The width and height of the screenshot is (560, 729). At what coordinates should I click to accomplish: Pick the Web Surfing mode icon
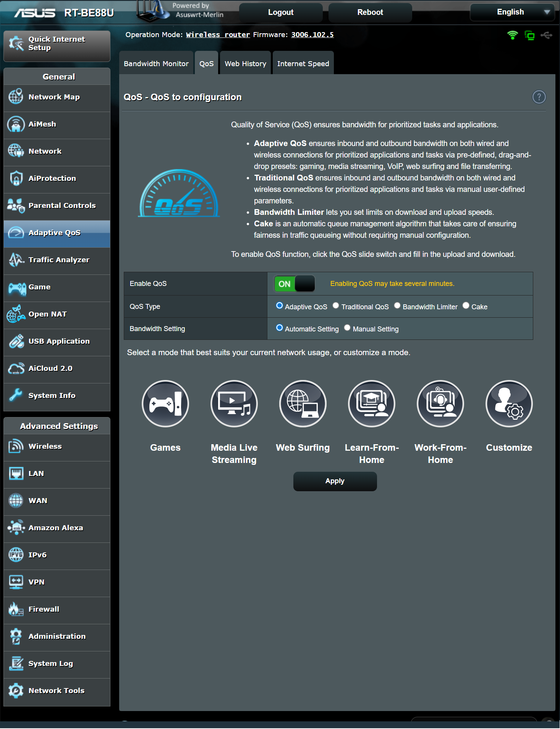coord(303,403)
